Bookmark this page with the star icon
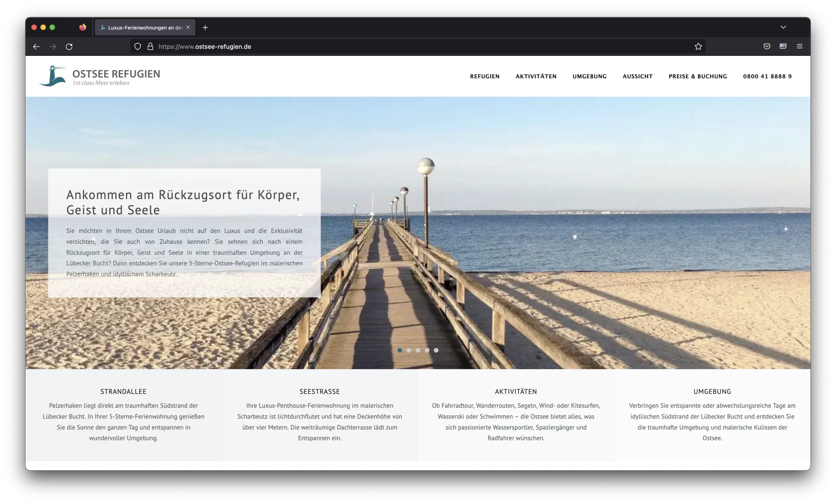The image size is (836, 504). coord(698,46)
